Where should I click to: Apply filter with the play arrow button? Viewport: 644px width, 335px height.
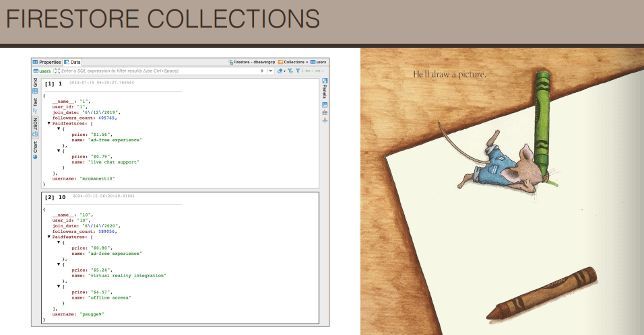coord(263,71)
